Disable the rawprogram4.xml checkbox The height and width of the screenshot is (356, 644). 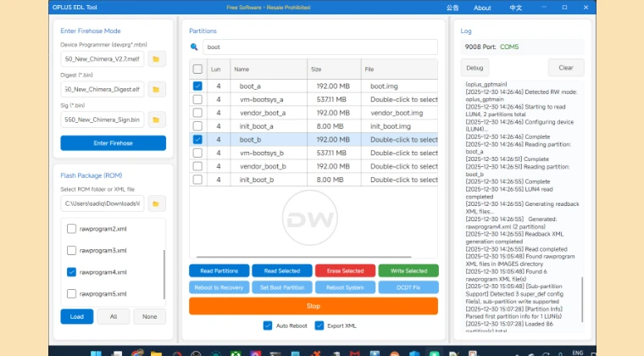click(71, 272)
